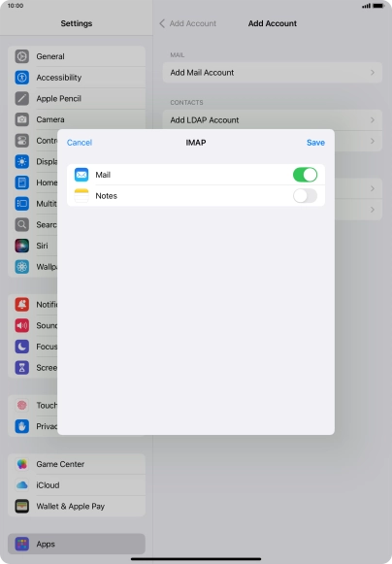Disable the Mail toggle switch
The height and width of the screenshot is (564, 392).
tap(305, 175)
